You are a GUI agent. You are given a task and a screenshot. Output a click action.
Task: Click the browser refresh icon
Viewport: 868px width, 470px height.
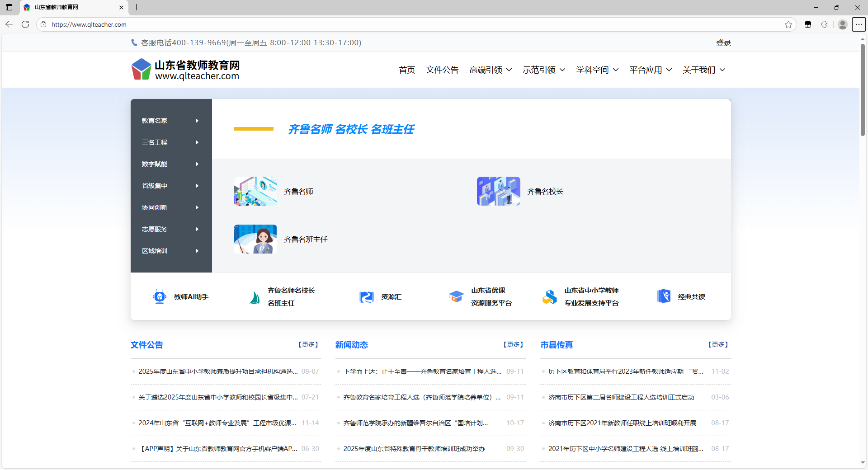coord(25,24)
